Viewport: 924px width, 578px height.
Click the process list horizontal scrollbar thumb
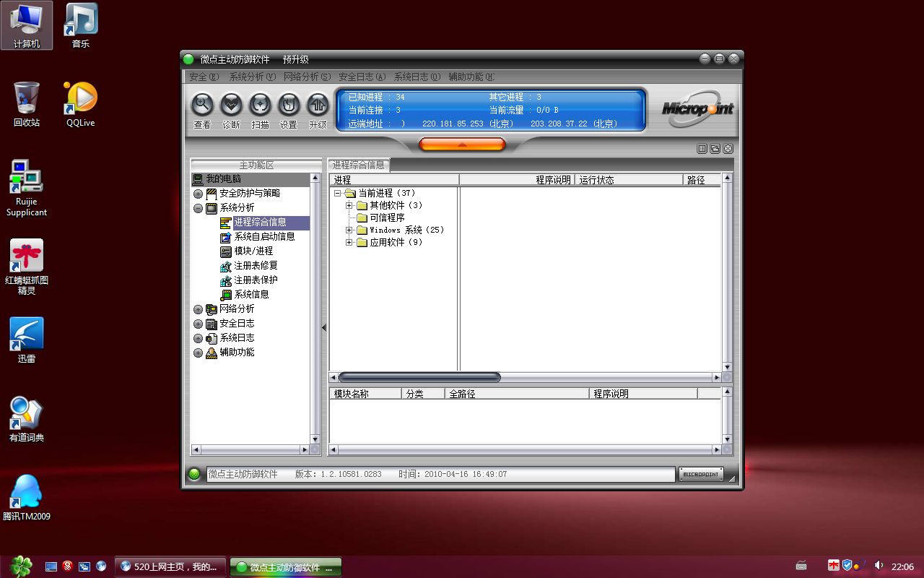[419, 377]
